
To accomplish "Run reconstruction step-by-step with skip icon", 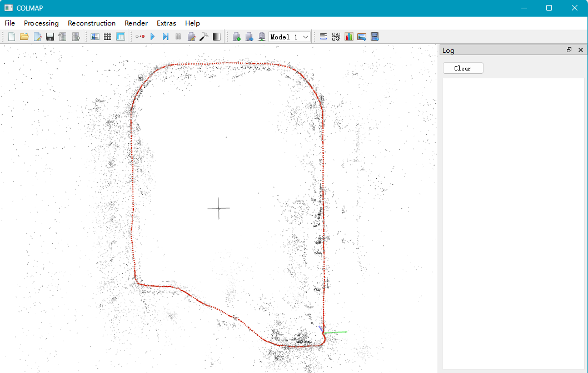I will click(166, 37).
